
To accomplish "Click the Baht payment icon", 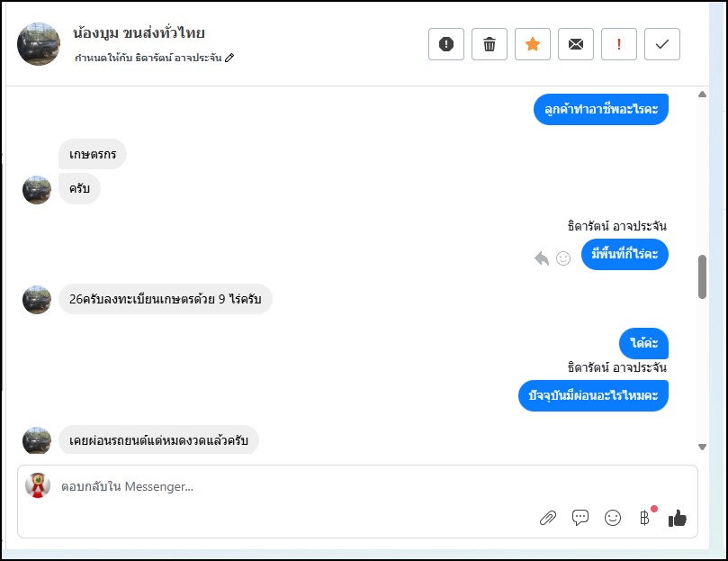I will 644,518.
